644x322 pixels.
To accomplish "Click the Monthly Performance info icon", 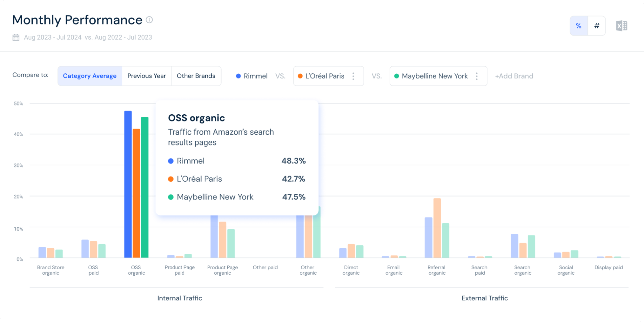I will coord(149,20).
